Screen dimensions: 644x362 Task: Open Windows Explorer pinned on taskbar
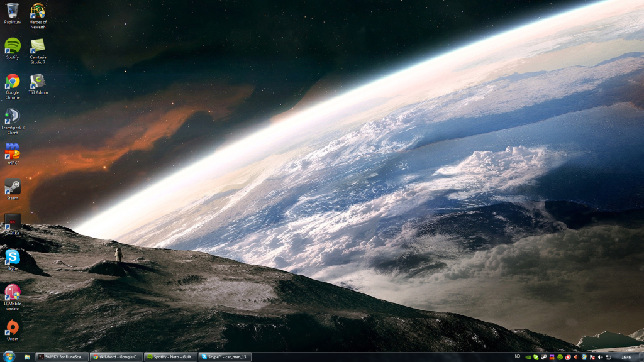pos(27,357)
